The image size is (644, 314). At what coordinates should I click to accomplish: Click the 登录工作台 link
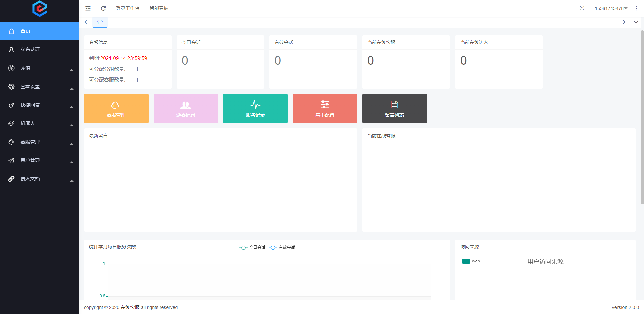coord(127,8)
